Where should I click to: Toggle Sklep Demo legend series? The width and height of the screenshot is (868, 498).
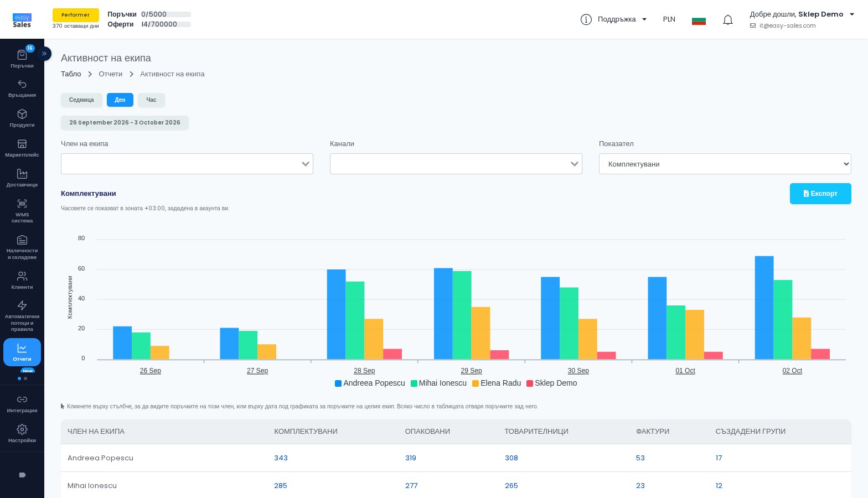coord(552,383)
